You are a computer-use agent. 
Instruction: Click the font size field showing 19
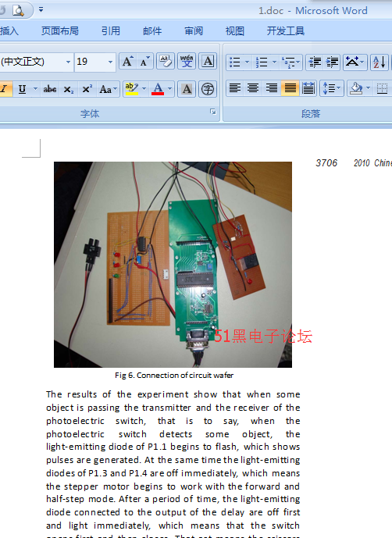91,62
